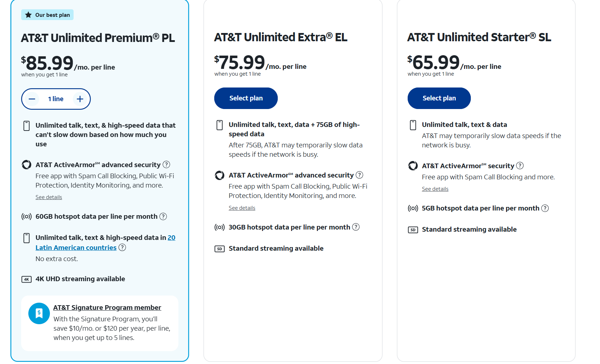Open AT&T Signature Program member link
The height and width of the screenshot is (364, 600).
107,308
